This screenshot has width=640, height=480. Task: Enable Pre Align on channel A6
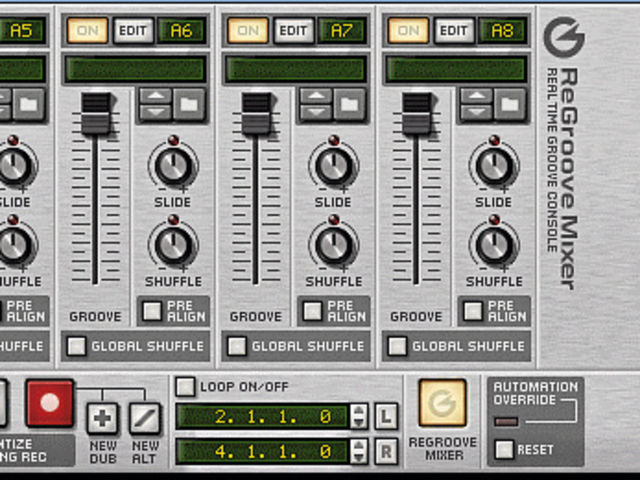tap(152, 311)
